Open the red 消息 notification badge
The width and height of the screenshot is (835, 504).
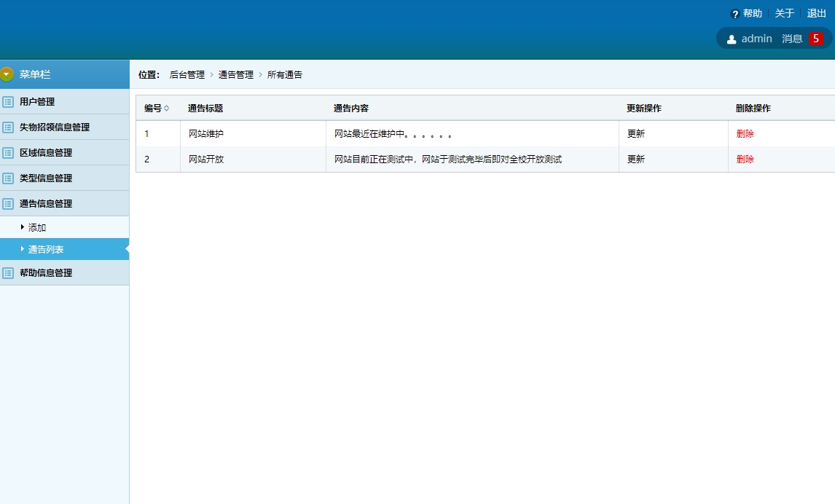(x=815, y=39)
